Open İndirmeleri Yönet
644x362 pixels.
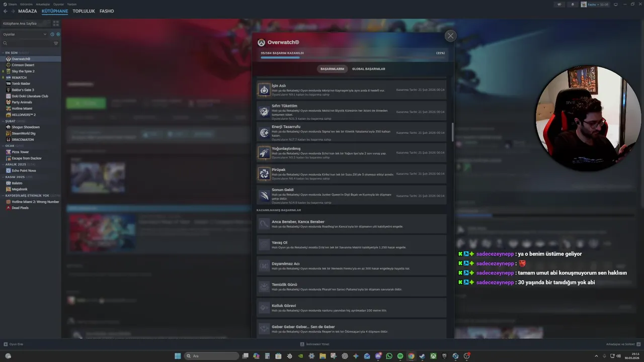pyautogui.click(x=314, y=344)
